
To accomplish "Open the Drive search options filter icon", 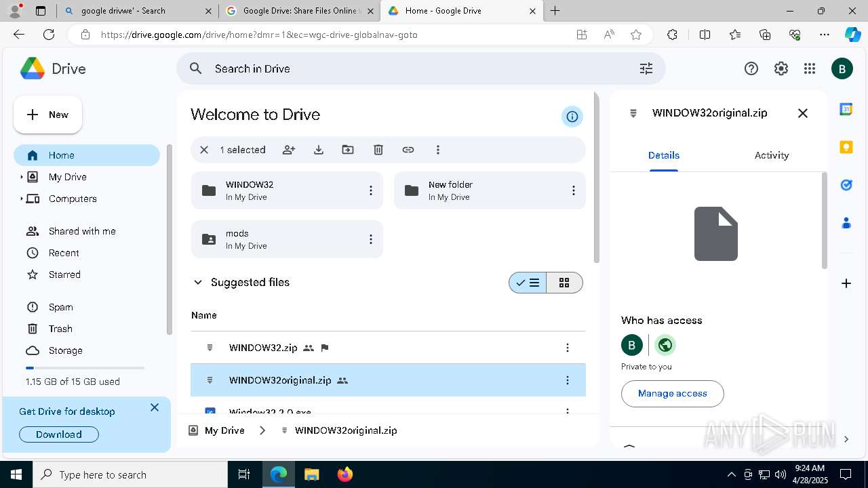I will click(x=646, y=68).
